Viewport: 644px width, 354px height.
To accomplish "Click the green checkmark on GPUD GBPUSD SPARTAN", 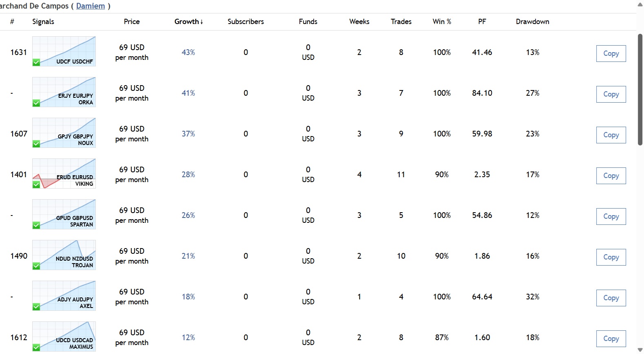I will click(36, 225).
